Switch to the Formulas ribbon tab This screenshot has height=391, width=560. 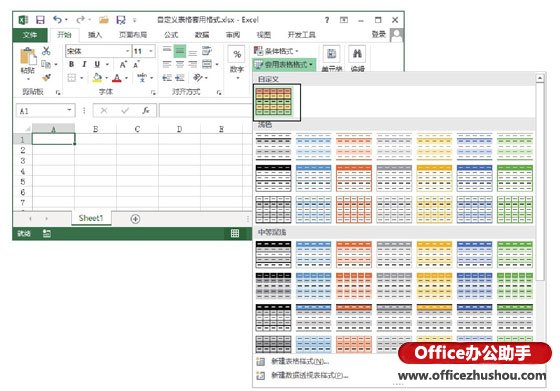(171, 35)
